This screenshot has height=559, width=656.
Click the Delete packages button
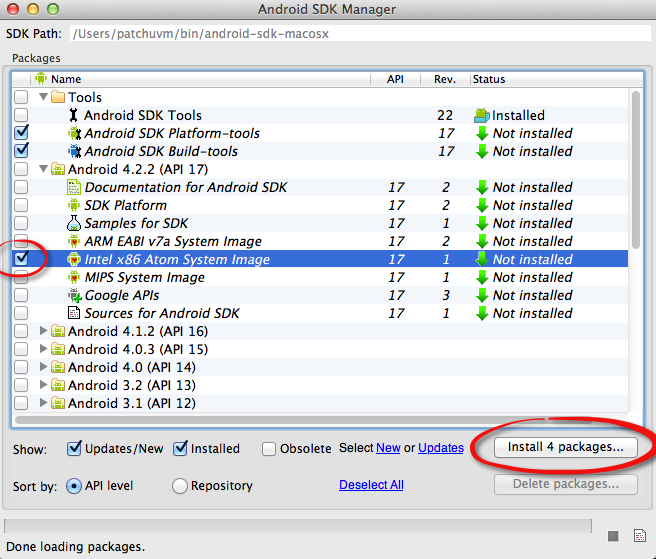[566, 484]
